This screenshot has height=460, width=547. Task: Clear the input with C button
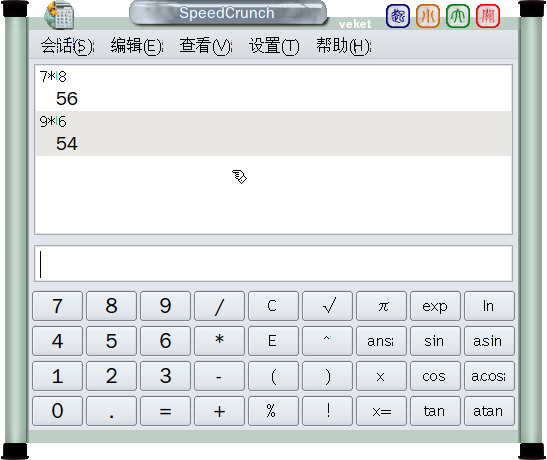click(x=274, y=306)
